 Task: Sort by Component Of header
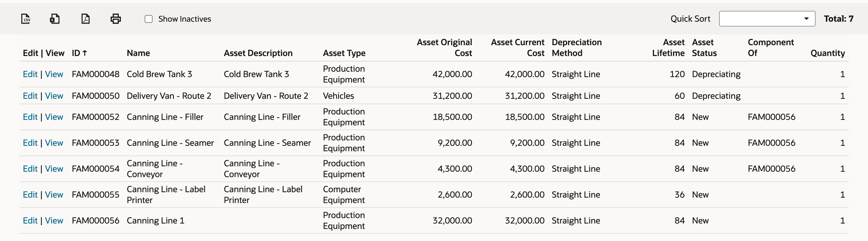click(771, 48)
